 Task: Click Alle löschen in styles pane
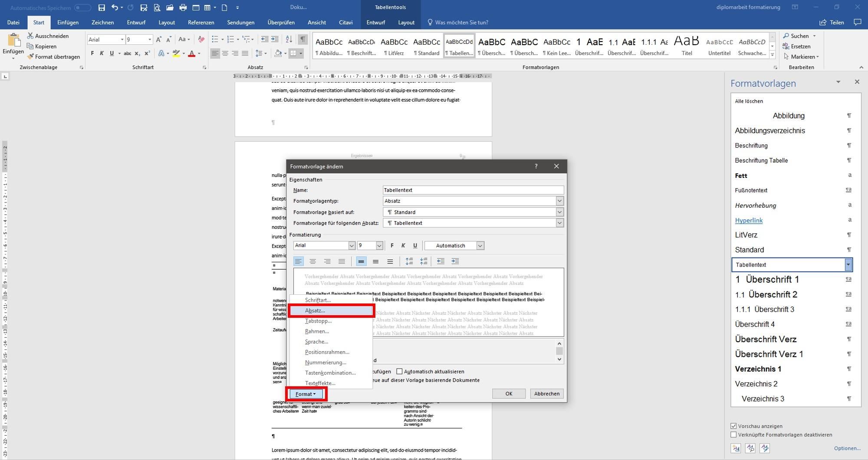tap(749, 101)
